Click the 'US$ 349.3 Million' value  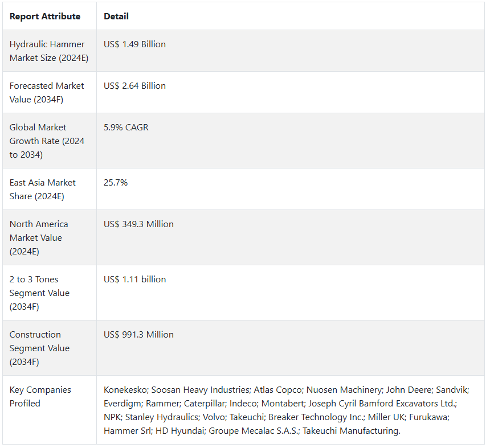[x=138, y=224]
